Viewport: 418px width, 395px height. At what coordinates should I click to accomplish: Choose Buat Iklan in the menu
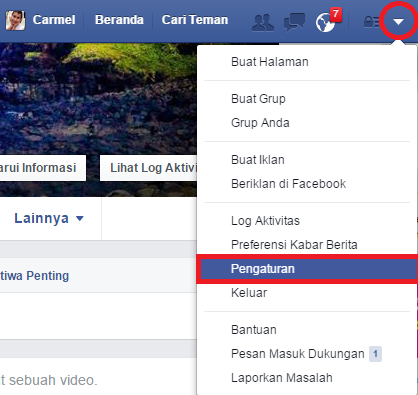point(258,160)
